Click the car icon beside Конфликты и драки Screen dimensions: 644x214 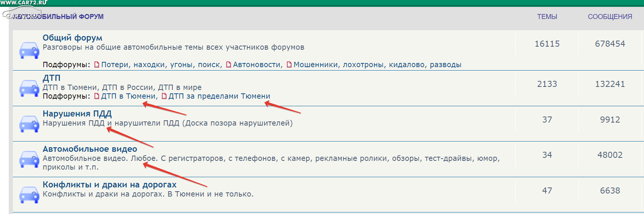coord(29,195)
